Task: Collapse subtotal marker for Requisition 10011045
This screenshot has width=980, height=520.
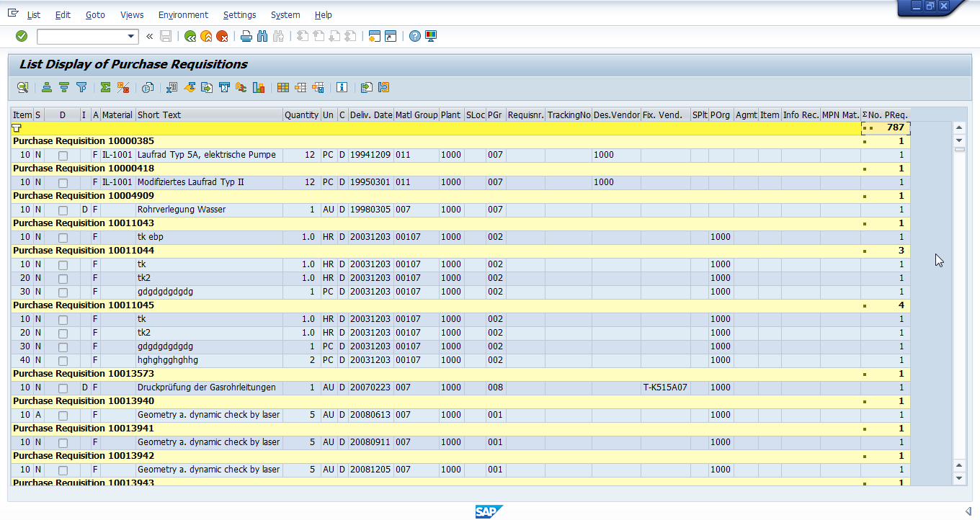Action: [x=865, y=306]
